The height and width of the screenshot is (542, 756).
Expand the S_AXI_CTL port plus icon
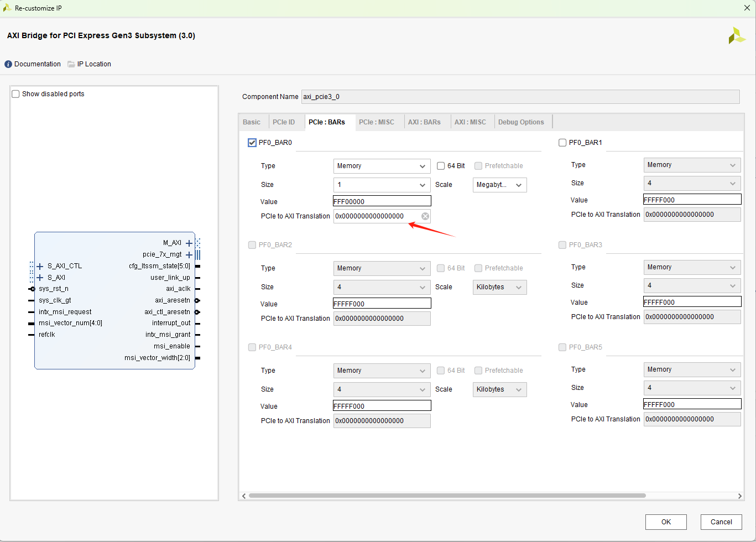[40, 266]
